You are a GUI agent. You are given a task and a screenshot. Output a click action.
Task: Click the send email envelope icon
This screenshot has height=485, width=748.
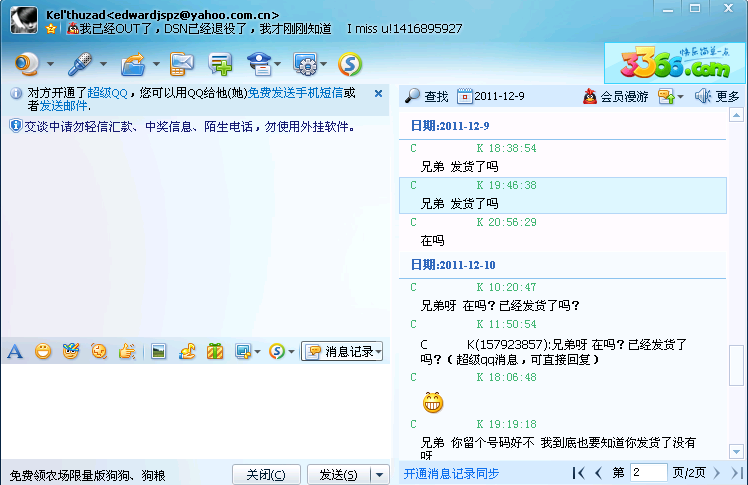tap(181, 65)
